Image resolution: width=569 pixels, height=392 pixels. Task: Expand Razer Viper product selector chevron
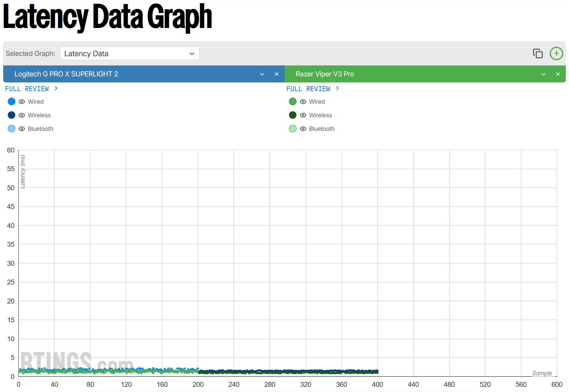(x=543, y=74)
